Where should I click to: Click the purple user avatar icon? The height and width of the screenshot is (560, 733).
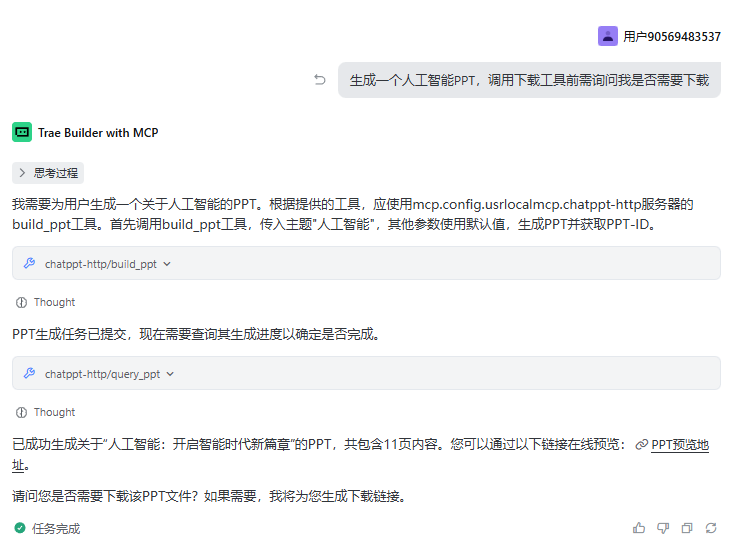point(608,36)
